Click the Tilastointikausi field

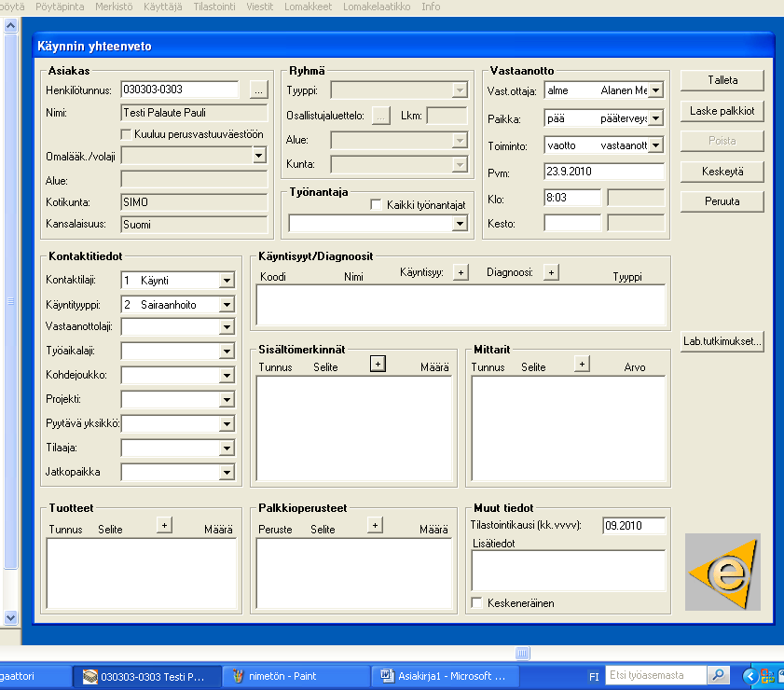click(x=634, y=526)
